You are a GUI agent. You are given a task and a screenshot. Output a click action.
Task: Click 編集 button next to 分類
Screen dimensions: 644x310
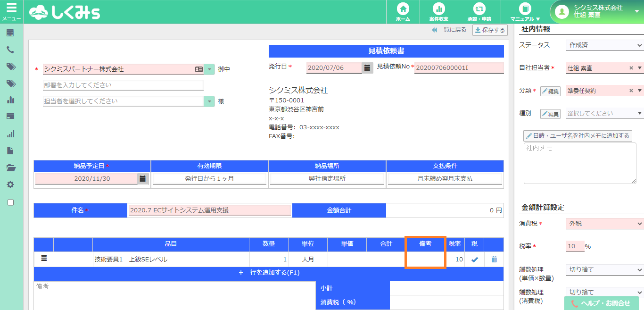(550, 91)
